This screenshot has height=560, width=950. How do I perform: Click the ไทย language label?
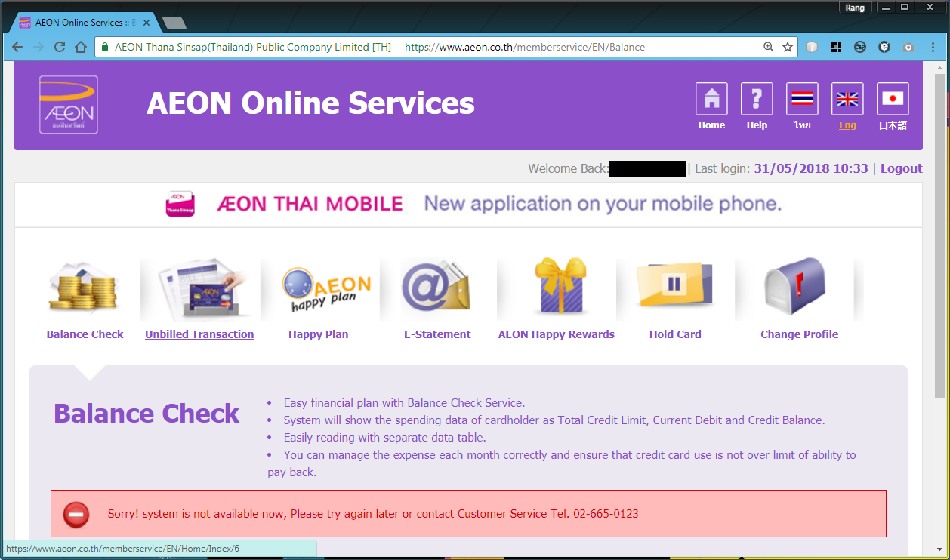coord(802,125)
